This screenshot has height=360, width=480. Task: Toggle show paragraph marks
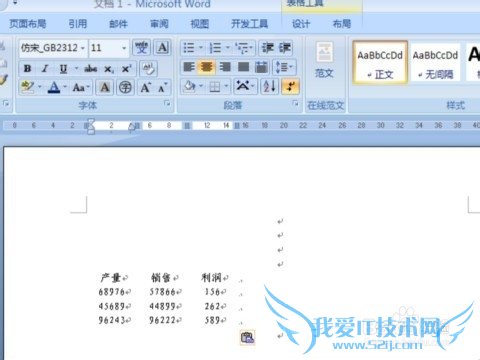tap(290, 87)
